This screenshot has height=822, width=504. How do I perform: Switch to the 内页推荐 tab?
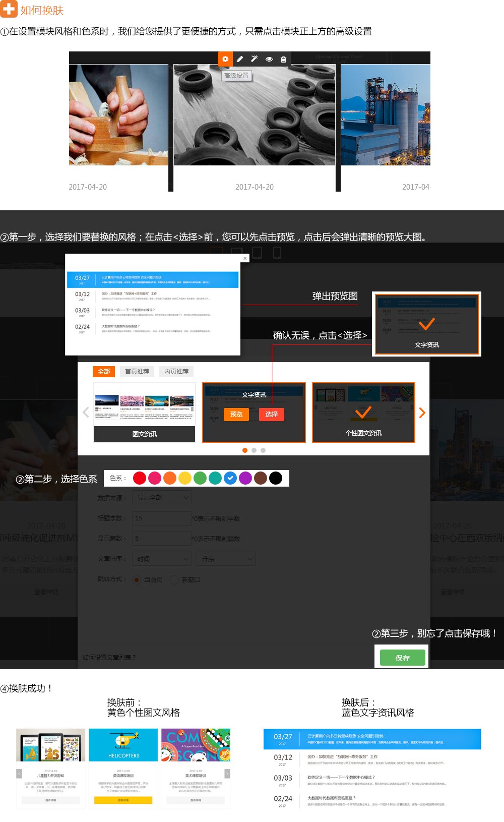(176, 372)
